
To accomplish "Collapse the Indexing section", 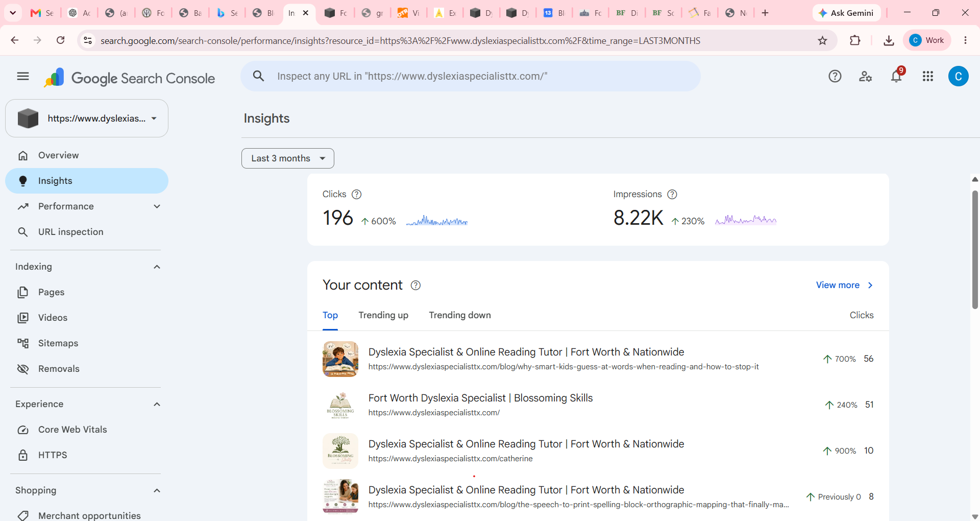I will coord(157,267).
